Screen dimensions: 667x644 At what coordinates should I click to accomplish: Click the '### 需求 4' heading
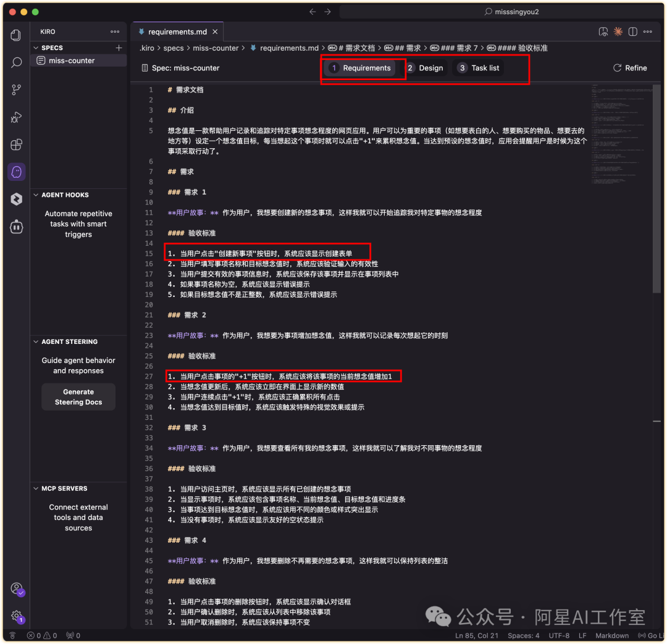[187, 540]
